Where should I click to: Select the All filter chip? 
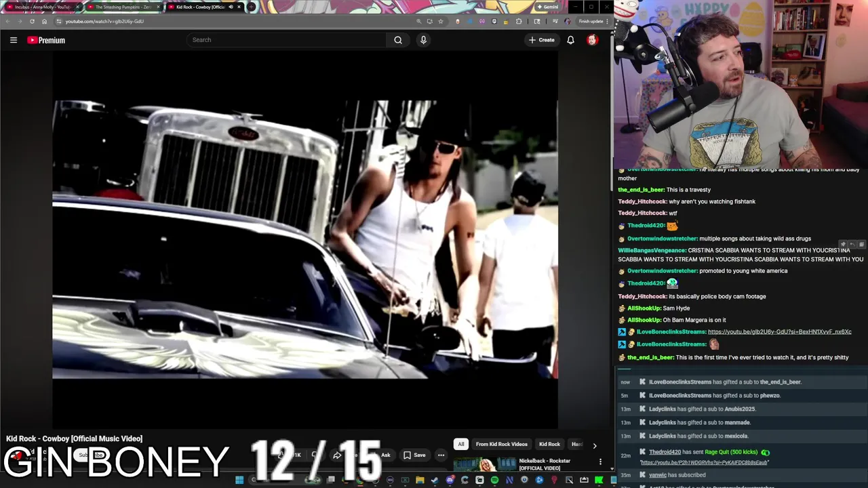click(x=460, y=444)
